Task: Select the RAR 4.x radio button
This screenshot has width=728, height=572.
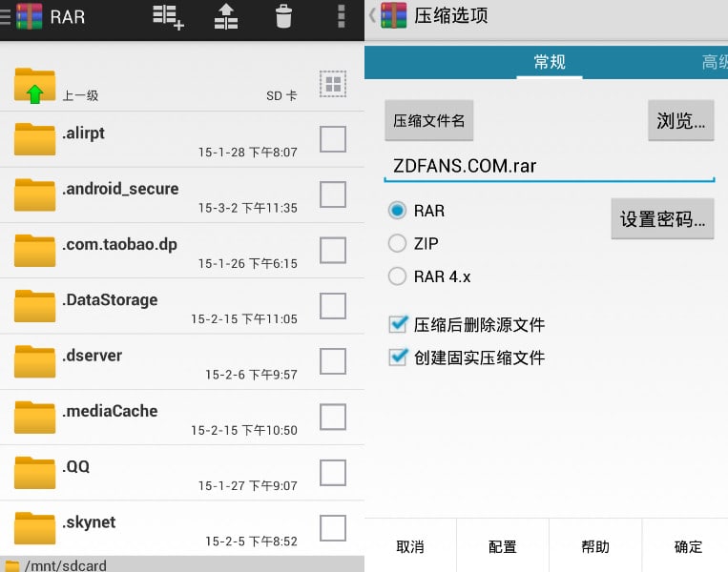Action: (x=397, y=276)
